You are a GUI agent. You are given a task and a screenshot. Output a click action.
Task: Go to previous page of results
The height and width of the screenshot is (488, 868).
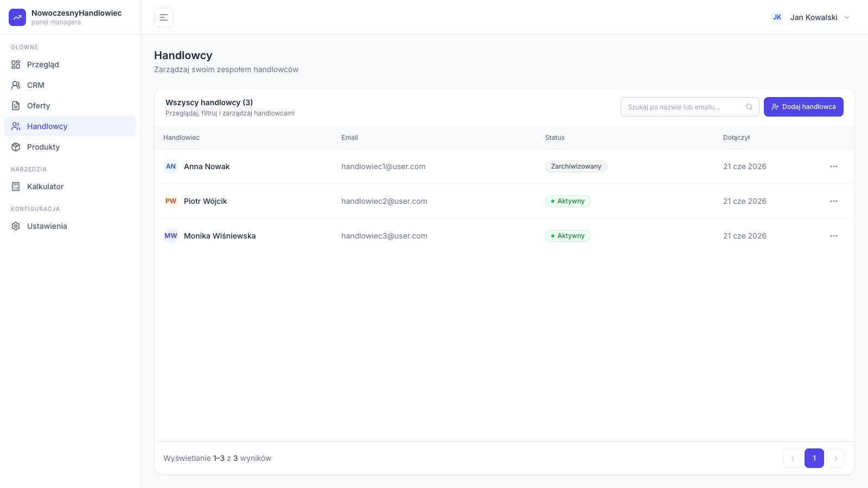click(x=793, y=458)
